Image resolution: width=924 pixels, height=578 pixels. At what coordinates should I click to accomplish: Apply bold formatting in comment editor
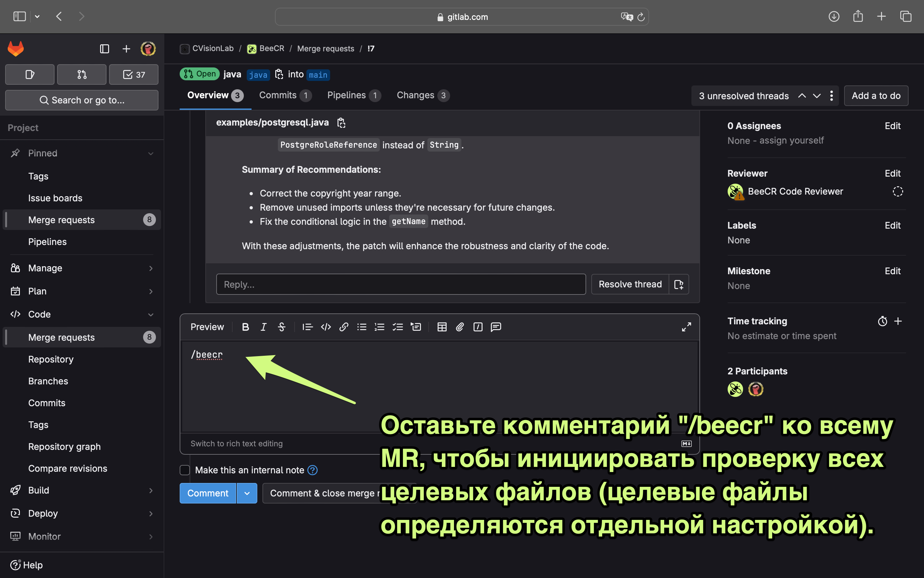click(245, 327)
